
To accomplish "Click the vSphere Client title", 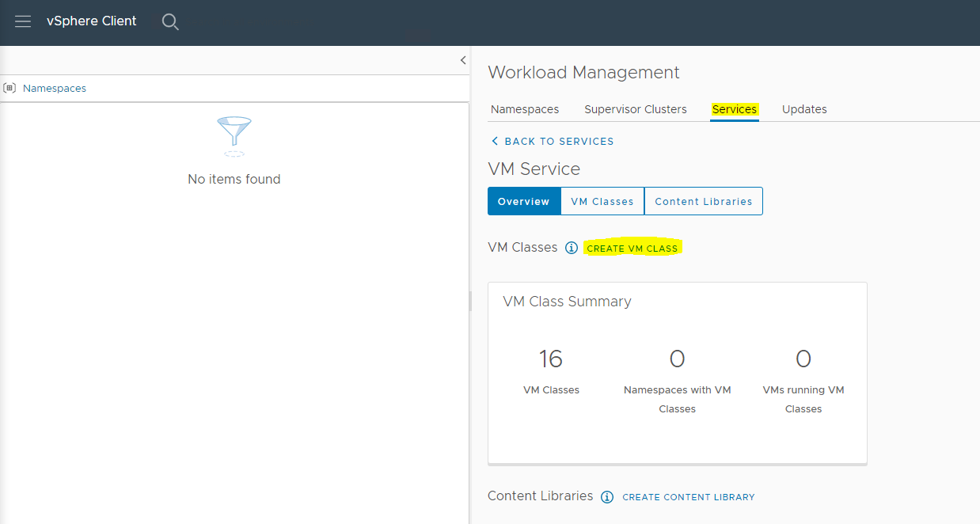I will coord(92,21).
